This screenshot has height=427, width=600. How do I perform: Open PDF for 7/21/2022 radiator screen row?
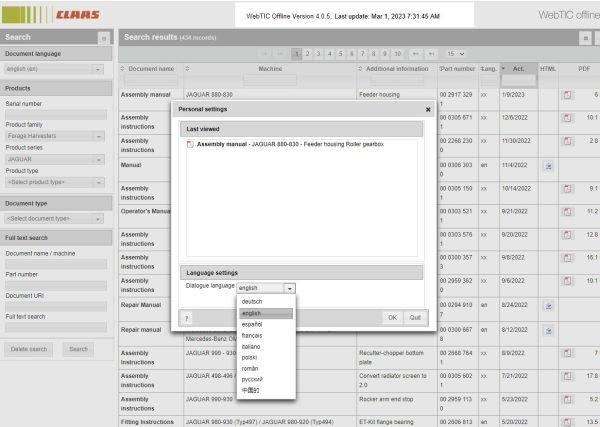point(567,376)
